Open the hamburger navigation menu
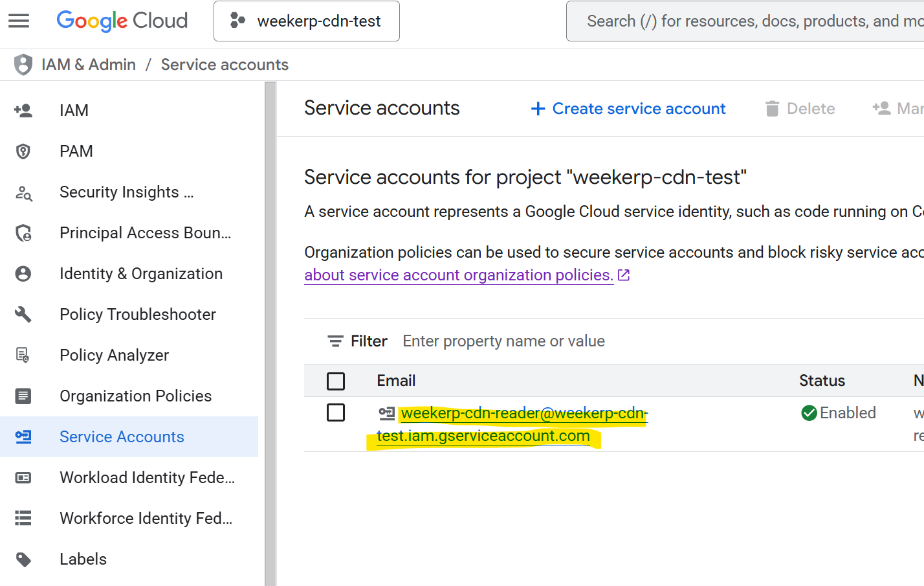The image size is (924, 586). (x=19, y=21)
